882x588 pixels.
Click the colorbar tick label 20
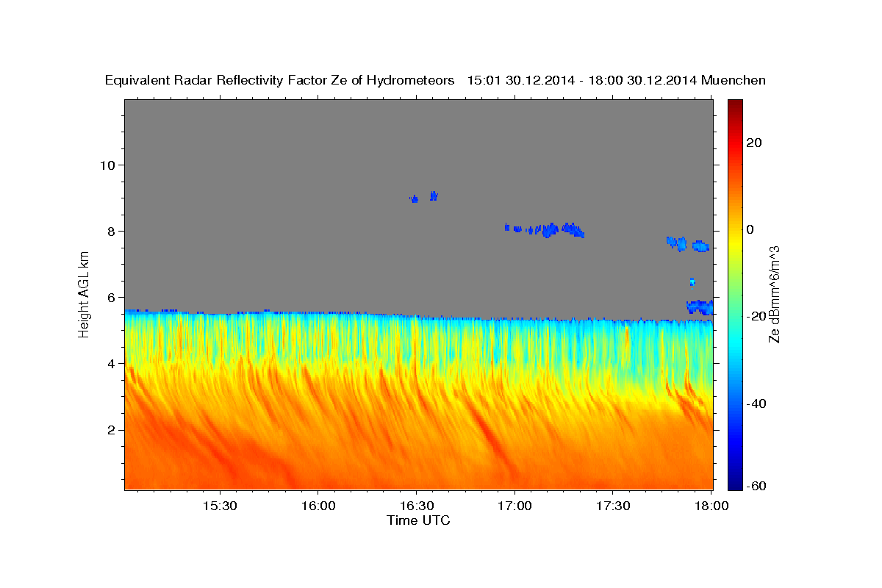[x=753, y=143]
